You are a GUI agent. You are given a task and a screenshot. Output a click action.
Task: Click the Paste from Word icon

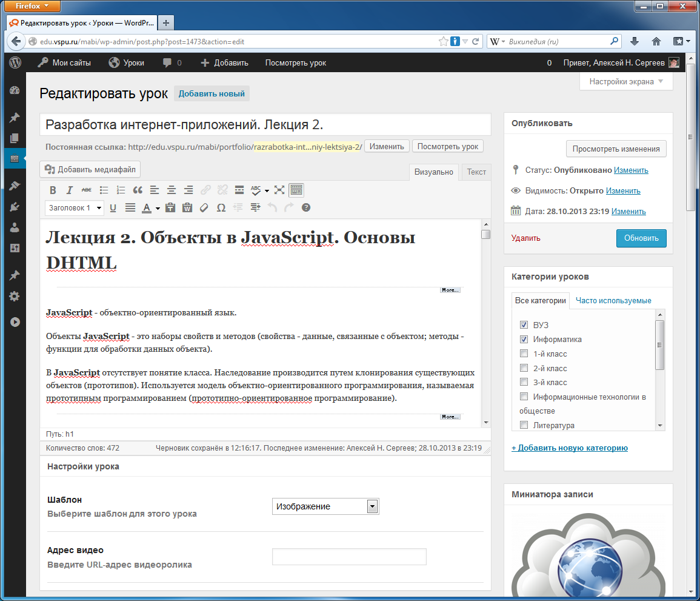[187, 207]
